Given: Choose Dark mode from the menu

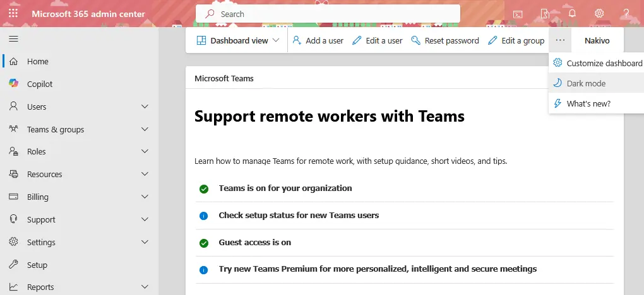Looking at the screenshot, I should [596, 83].
